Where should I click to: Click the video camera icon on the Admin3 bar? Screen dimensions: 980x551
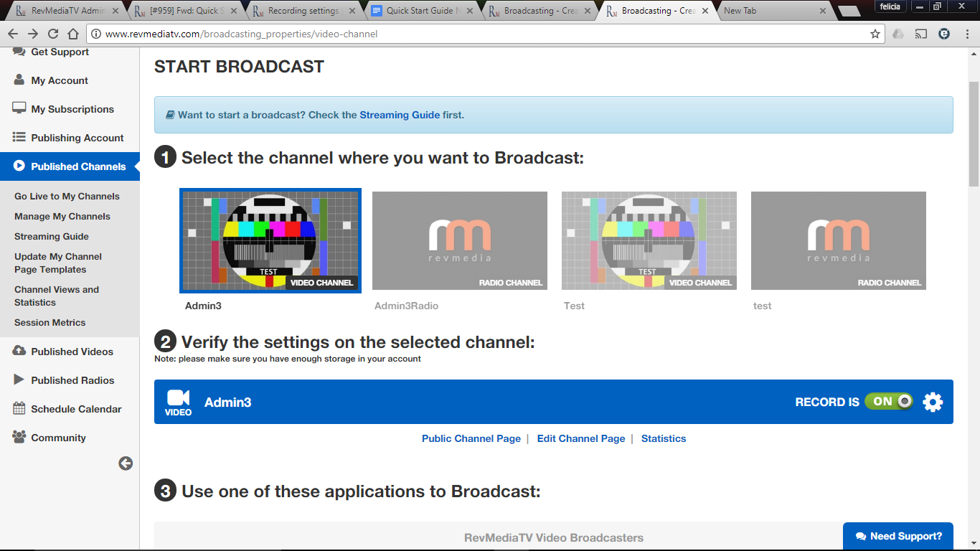pyautogui.click(x=178, y=397)
